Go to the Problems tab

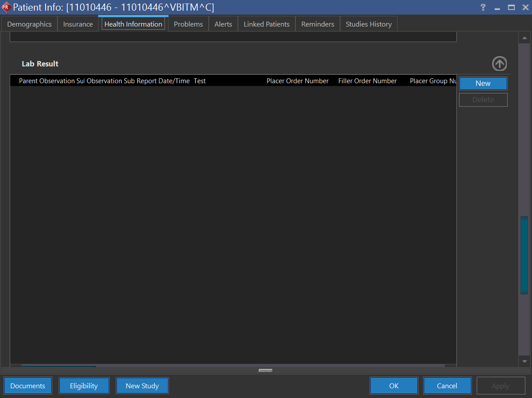click(x=188, y=24)
